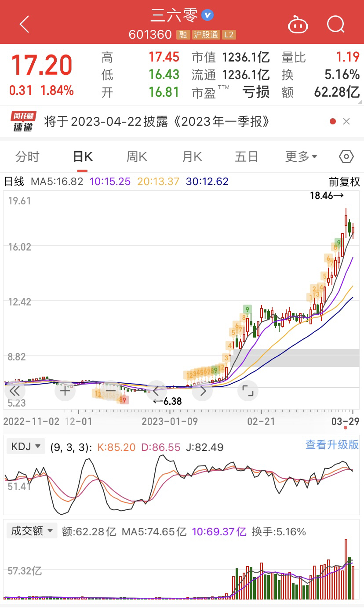The width and height of the screenshot is (364, 614).
Task: Tap the 额 62.28亿 value
Action: [337, 92]
